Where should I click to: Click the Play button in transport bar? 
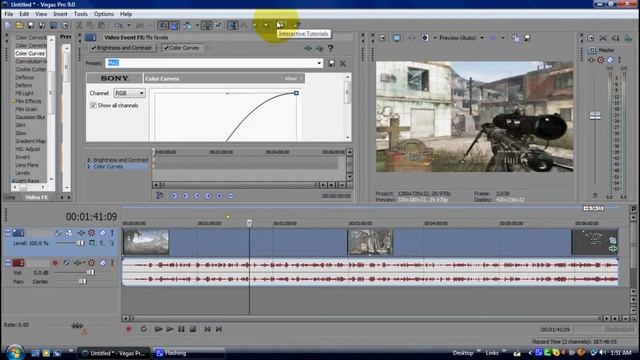coord(170,329)
